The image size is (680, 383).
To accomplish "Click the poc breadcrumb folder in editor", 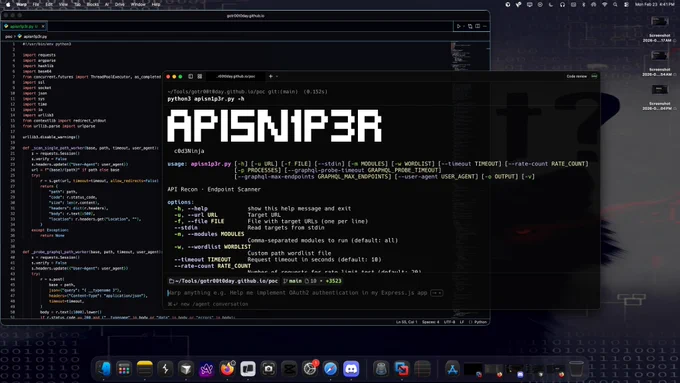I will (8, 36).
